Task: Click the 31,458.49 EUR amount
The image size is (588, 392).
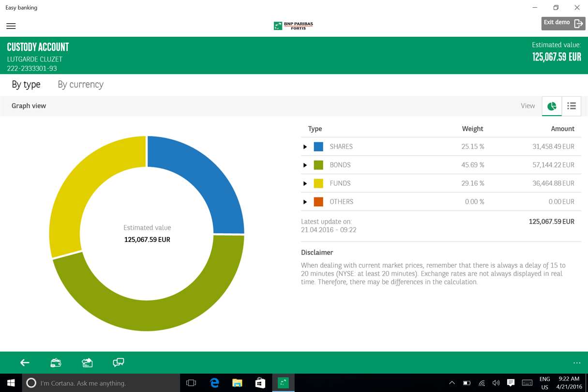Action: [554, 147]
